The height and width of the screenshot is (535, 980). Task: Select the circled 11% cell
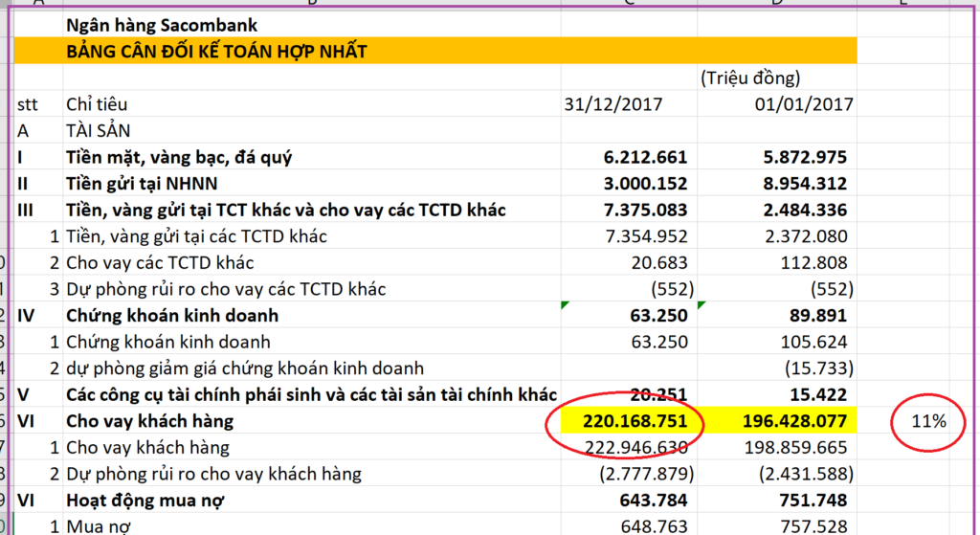coord(927,421)
